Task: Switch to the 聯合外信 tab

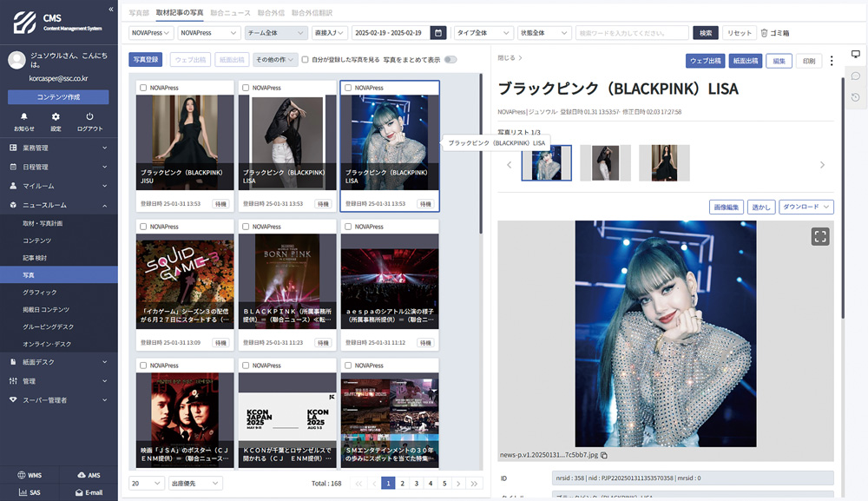Action: tap(271, 13)
